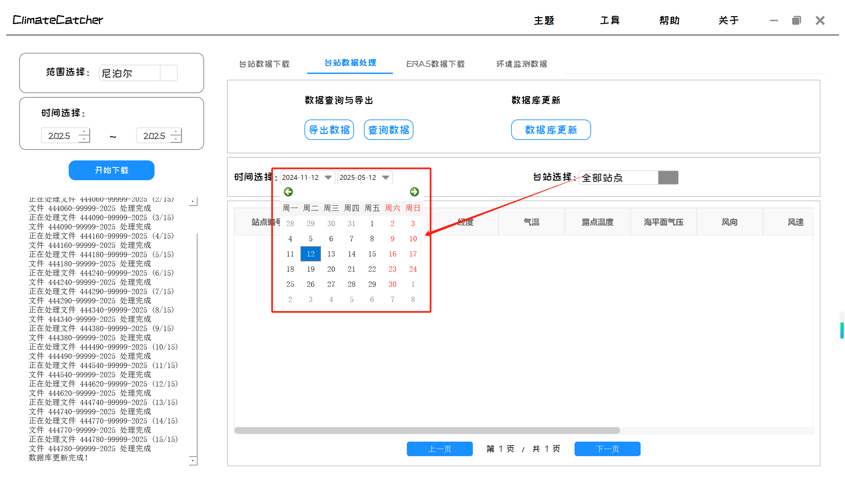This screenshot has height=504, width=845.
Task: Select day 20 in the calendar
Action: click(331, 269)
